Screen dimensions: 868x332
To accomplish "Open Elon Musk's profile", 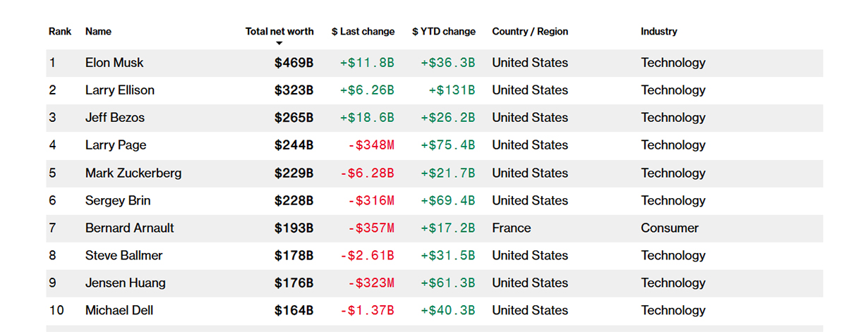I will 114,63.
